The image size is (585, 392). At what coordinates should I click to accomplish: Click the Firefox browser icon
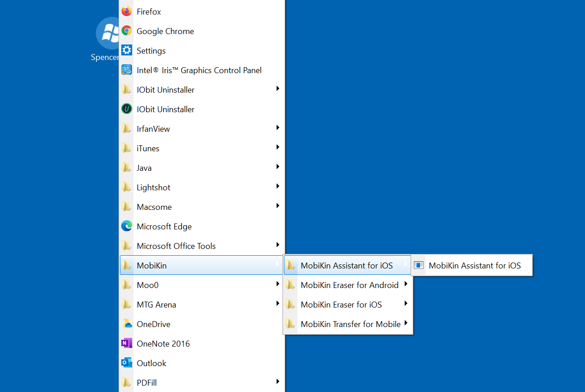[x=127, y=11]
